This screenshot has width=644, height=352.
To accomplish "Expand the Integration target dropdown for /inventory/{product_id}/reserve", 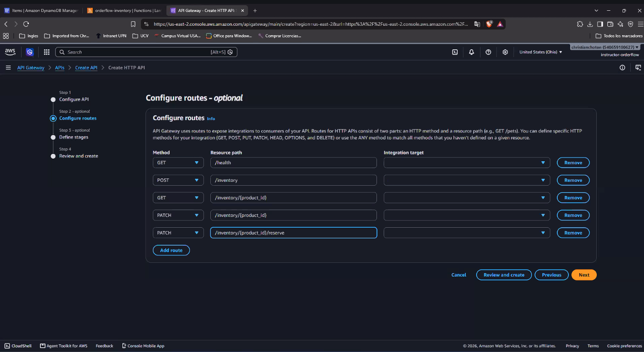I will 467,233.
